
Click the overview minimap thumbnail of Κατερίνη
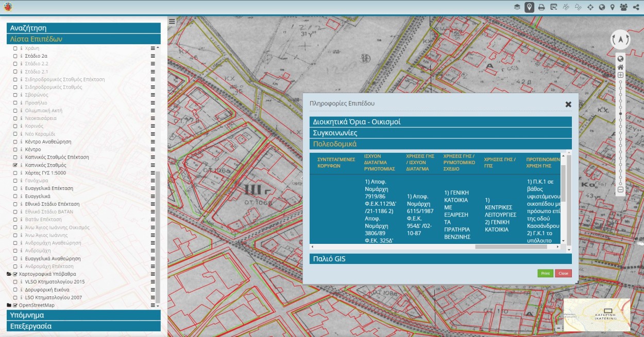[597, 314]
